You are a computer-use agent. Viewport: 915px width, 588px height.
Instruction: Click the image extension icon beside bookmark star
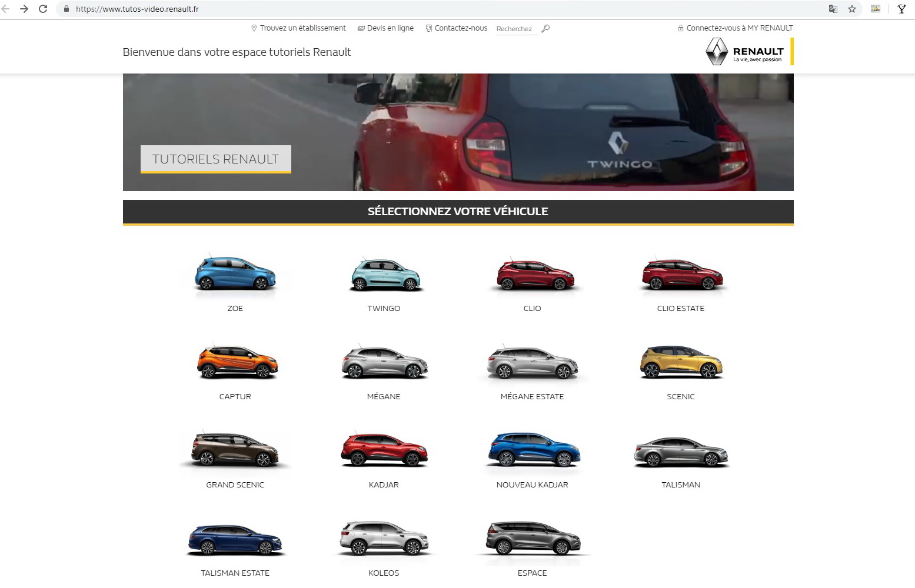[876, 9]
